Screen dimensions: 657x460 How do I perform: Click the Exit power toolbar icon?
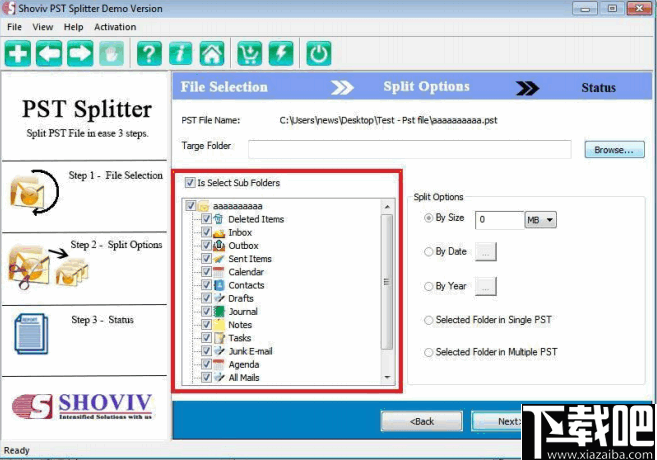pos(318,53)
